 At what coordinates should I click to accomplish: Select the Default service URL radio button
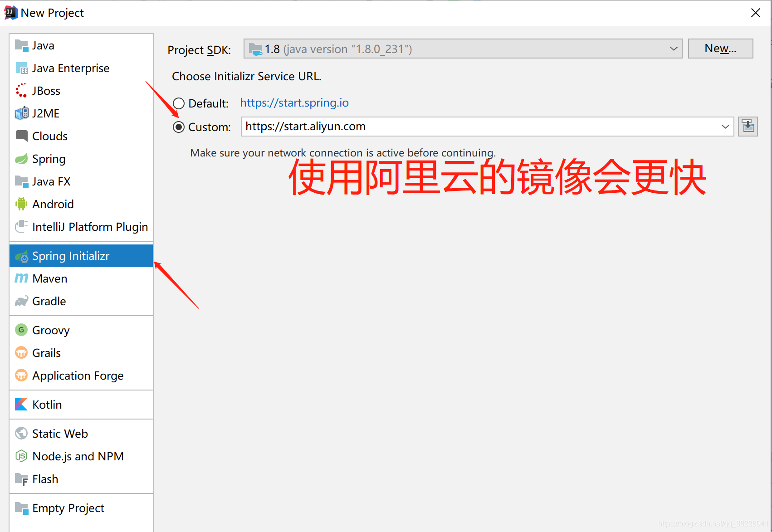[x=179, y=103]
